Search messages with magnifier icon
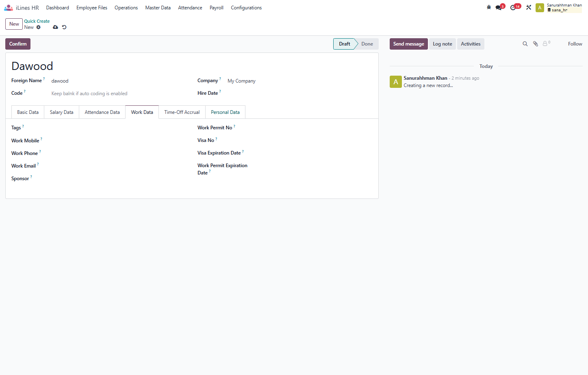This screenshot has width=588, height=375. 525,44
